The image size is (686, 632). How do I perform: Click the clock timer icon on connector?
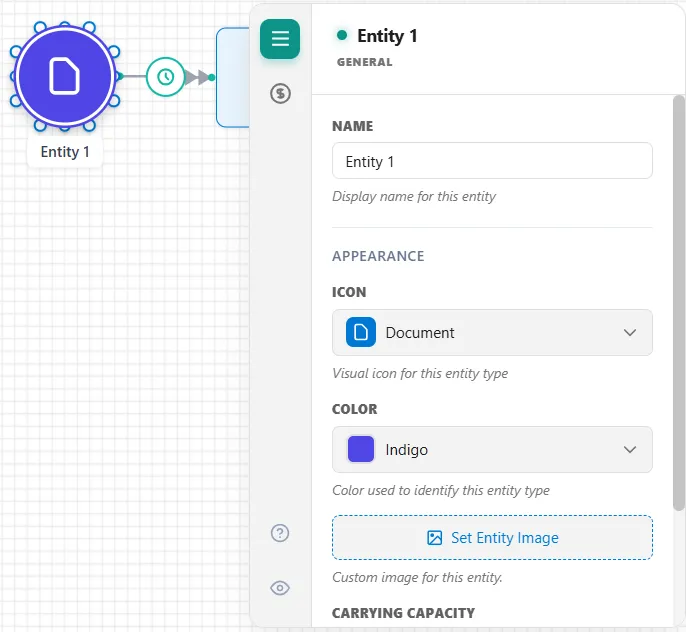pyautogui.click(x=165, y=77)
